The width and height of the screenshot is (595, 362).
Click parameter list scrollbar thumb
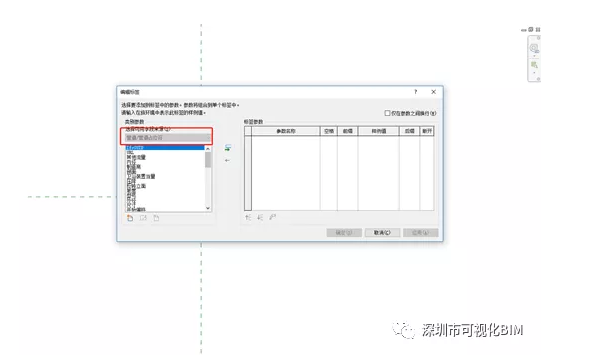[208, 159]
